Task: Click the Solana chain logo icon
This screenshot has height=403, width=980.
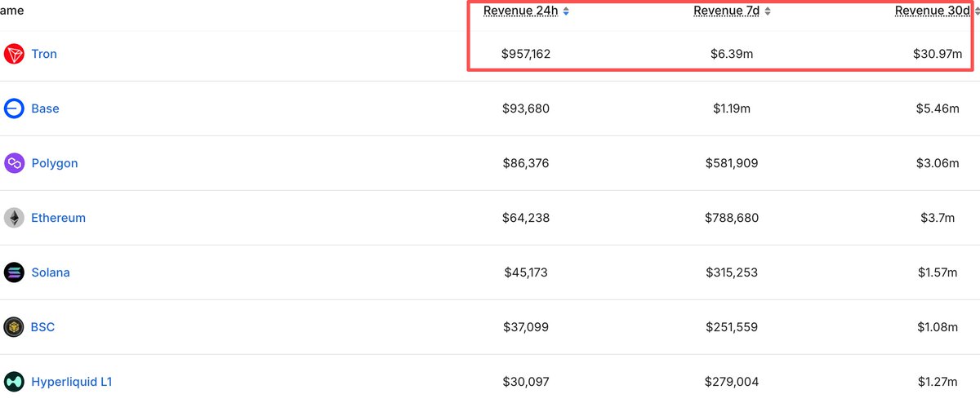Action: [x=14, y=272]
